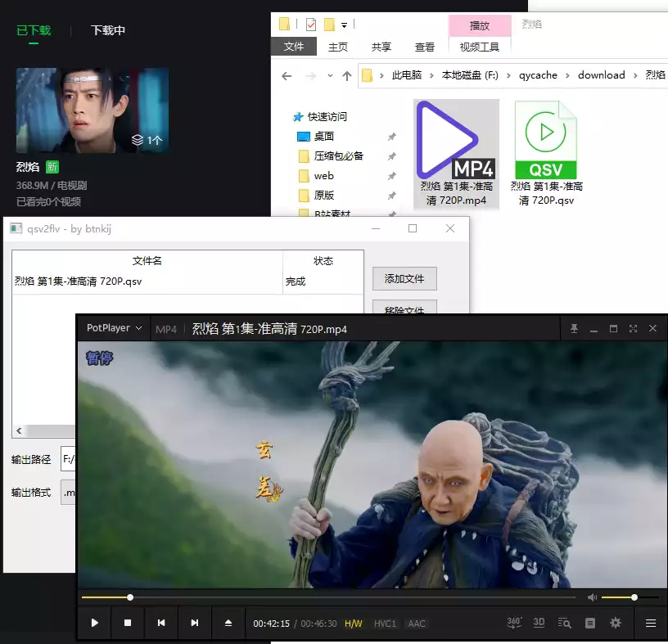Switch PotPlayer to fullscreen mode
Viewport: 668px width, 644px height.
[x=633, y=328]
